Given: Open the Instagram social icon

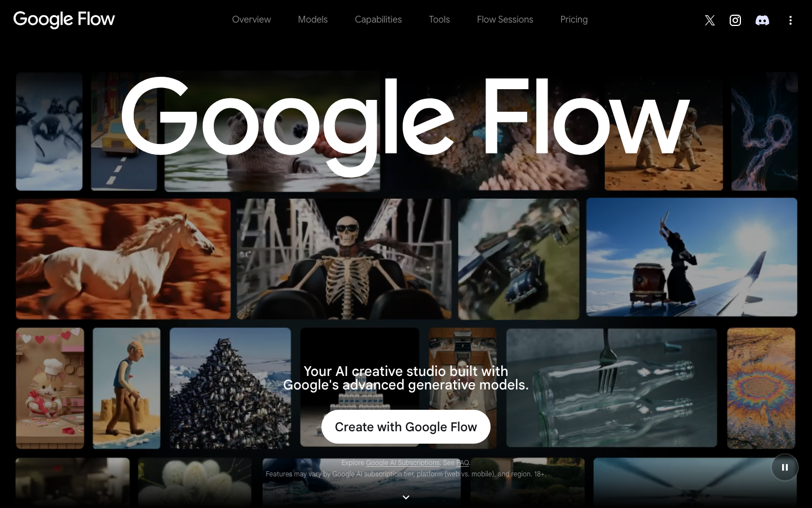Looking at the screenshot, I should point(735,20).
